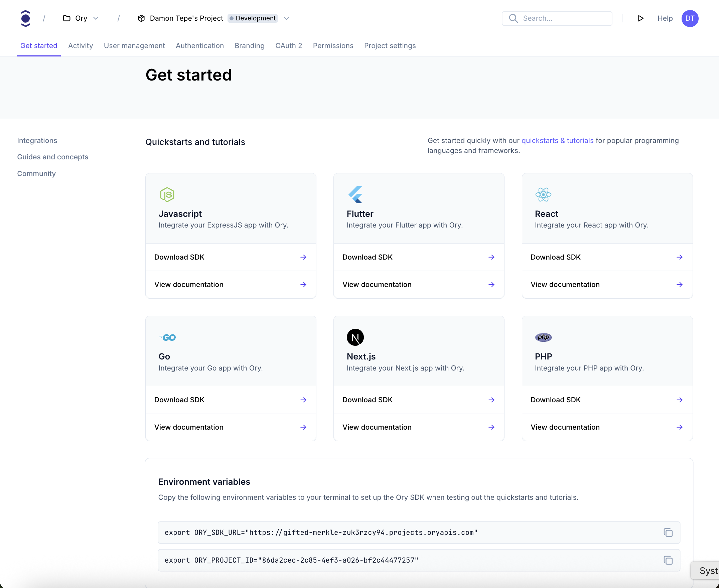
Task: Open the Project settings tab
Action: tap(390, 46)
